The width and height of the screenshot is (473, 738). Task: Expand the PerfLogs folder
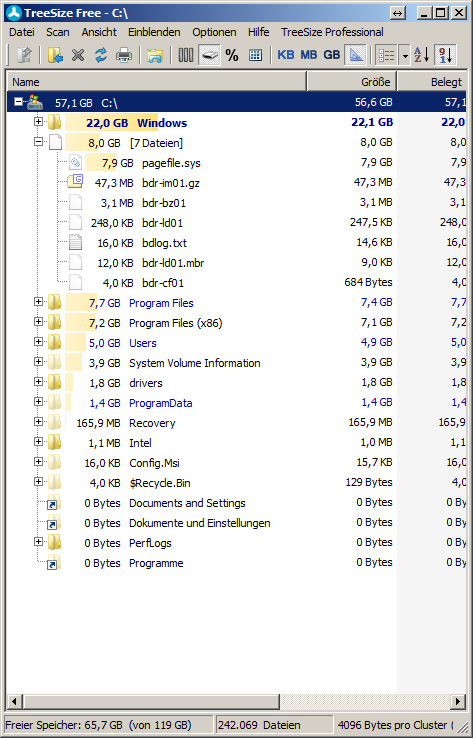(39, 542)
